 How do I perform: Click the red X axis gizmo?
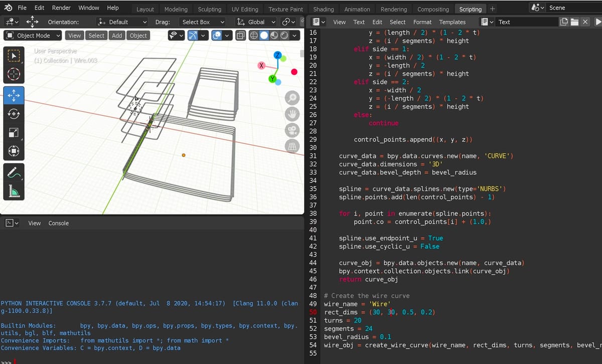coord(261,66)
